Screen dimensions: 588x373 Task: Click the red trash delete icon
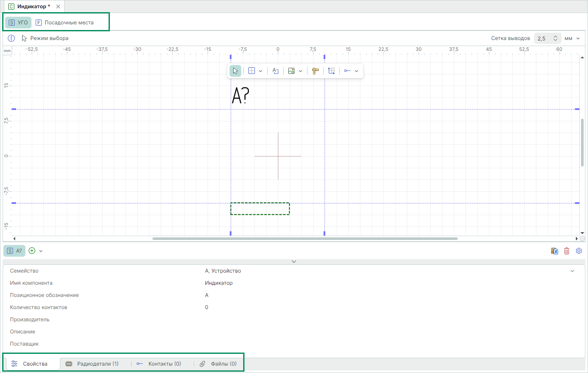[567, 251]
